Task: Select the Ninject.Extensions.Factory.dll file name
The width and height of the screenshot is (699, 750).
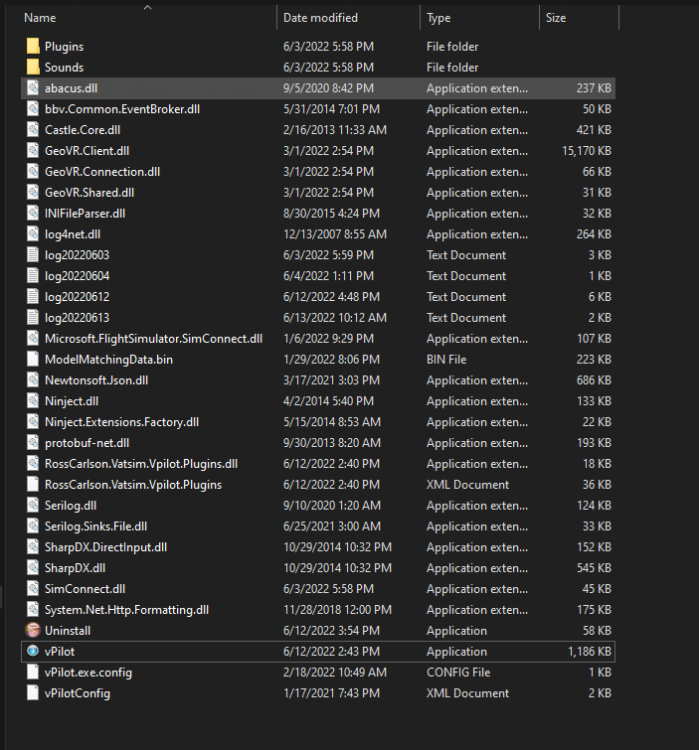Action: (122, 422)
